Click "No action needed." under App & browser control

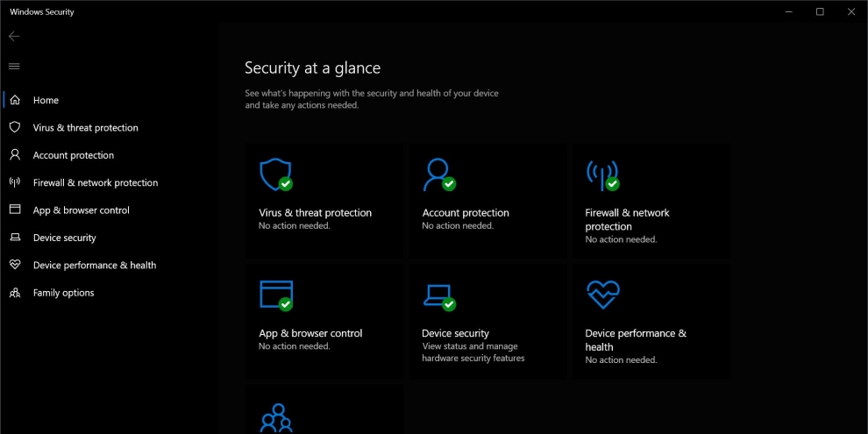coord(295,346)
